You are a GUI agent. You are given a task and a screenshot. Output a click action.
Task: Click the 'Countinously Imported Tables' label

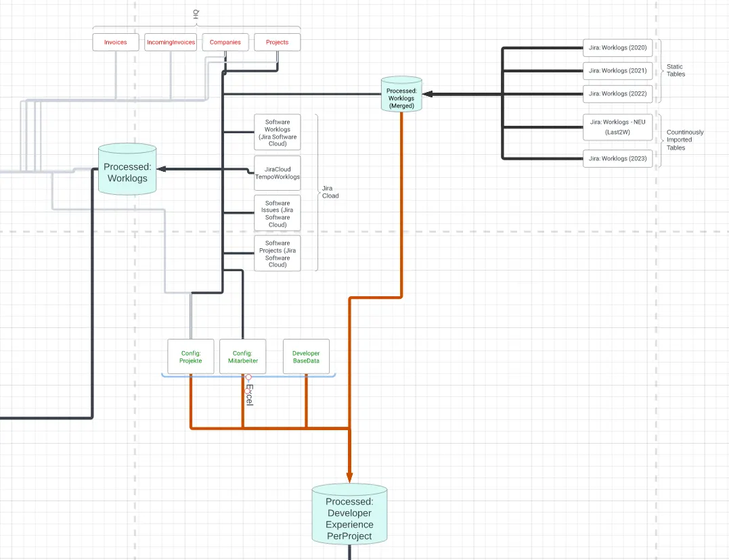[685, 140]
